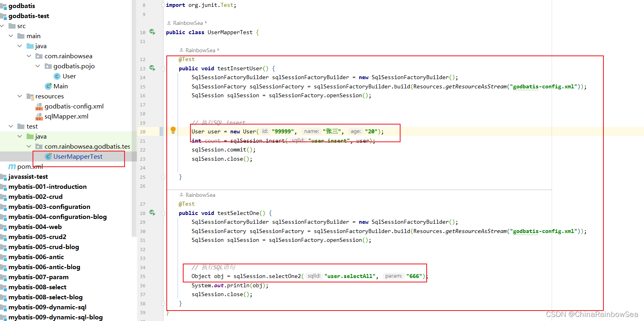
Task: Select mybatis-007-param module
Action: (39, 277)
